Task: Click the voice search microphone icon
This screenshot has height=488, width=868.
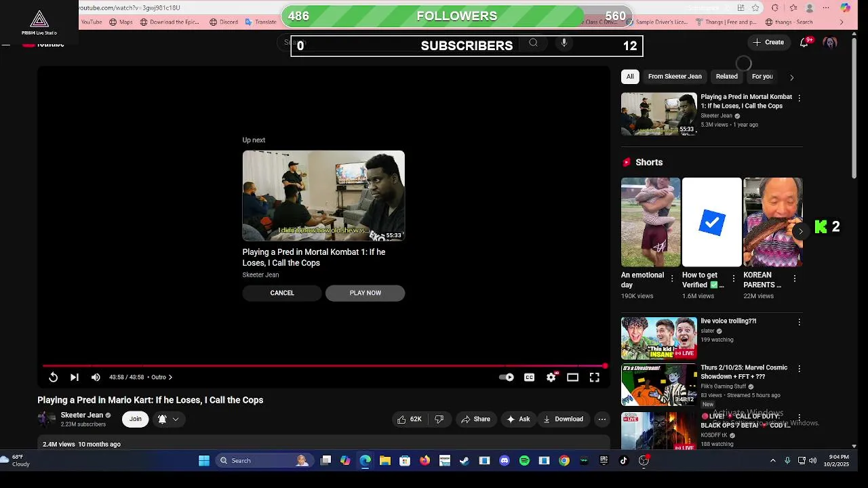Action: [x=564, y=43]
